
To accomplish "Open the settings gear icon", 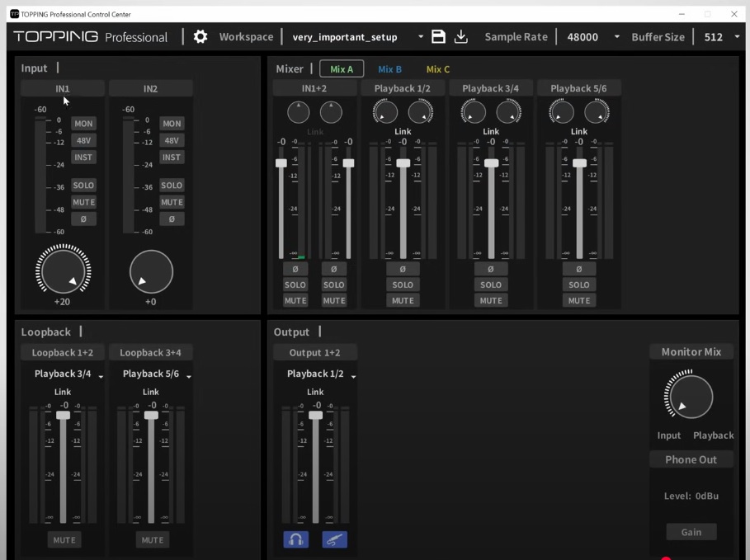I will pyautogui.click(x=200, y=37).
